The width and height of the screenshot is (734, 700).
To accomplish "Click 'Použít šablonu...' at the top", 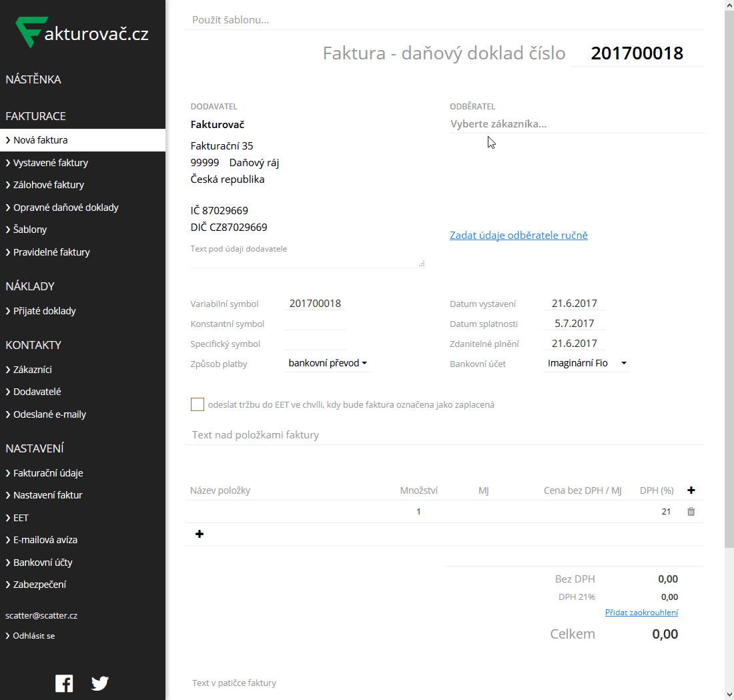I will point(230,19).
